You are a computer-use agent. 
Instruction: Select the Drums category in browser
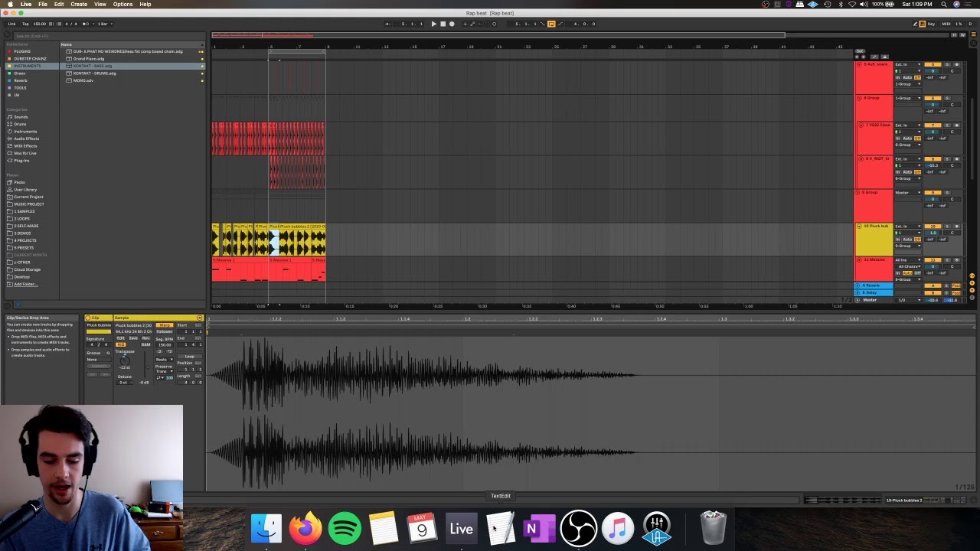(x=20, y=124)
